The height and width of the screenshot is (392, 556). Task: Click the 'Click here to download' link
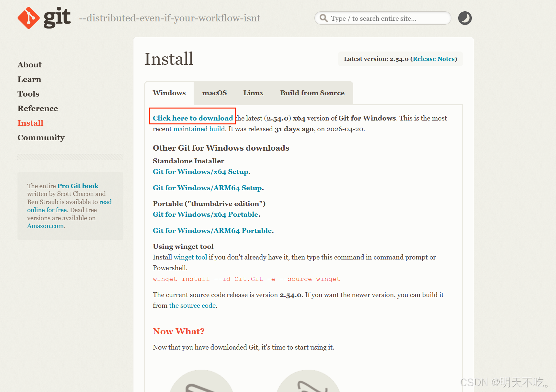(x=193, y=118)
